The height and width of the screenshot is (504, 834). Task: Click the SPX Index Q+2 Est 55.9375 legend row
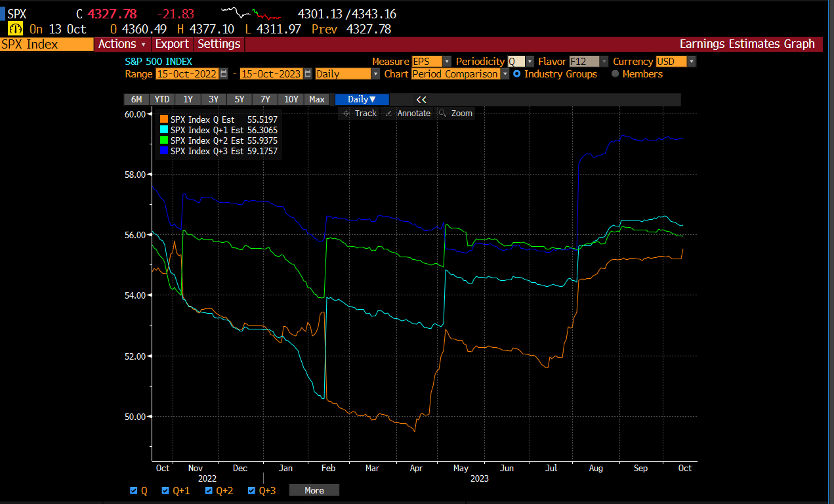(x=219, y=140)
